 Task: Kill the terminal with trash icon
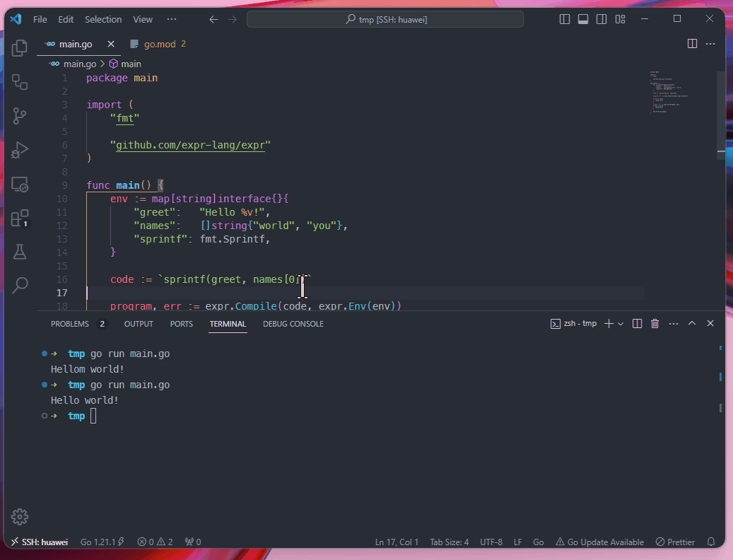[655, 324]
